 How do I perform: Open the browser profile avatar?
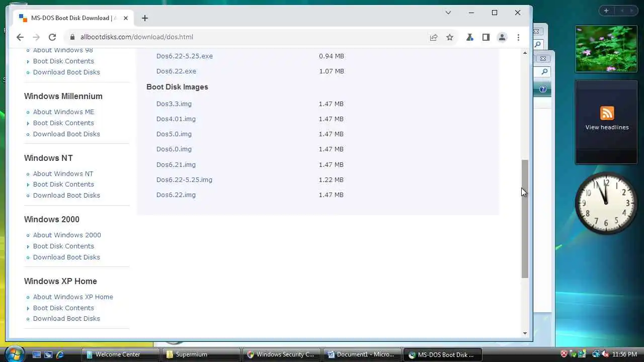point(502,37)
